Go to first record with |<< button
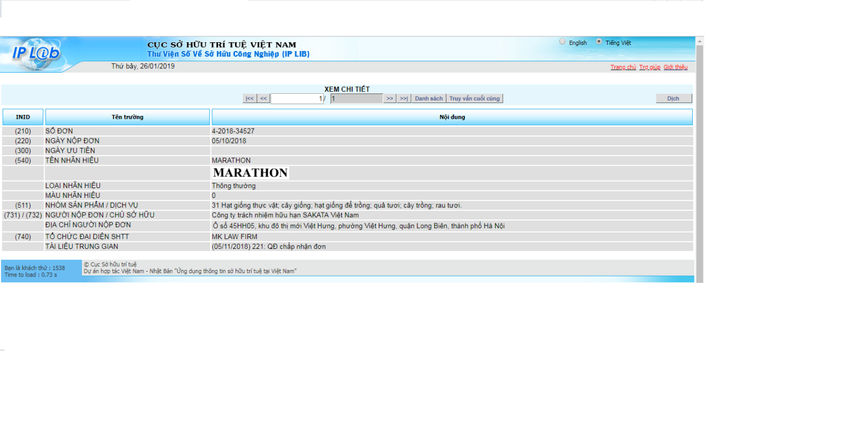This screenshot has width=868, height=438. click(x=250, y=99)
